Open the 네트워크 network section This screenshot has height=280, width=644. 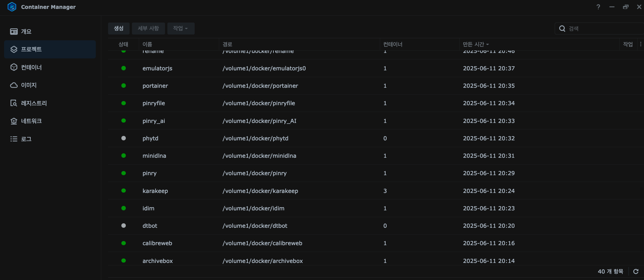[x=31, y=121]
